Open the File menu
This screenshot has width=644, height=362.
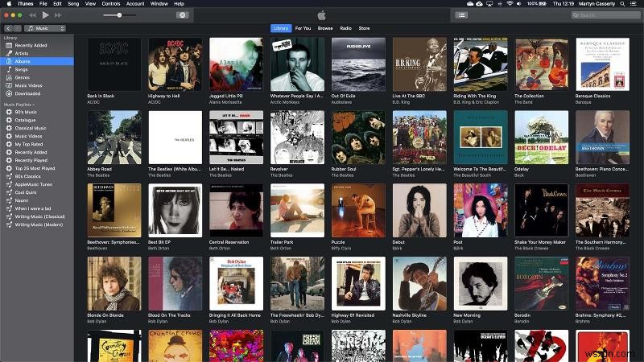pos(43,4)
